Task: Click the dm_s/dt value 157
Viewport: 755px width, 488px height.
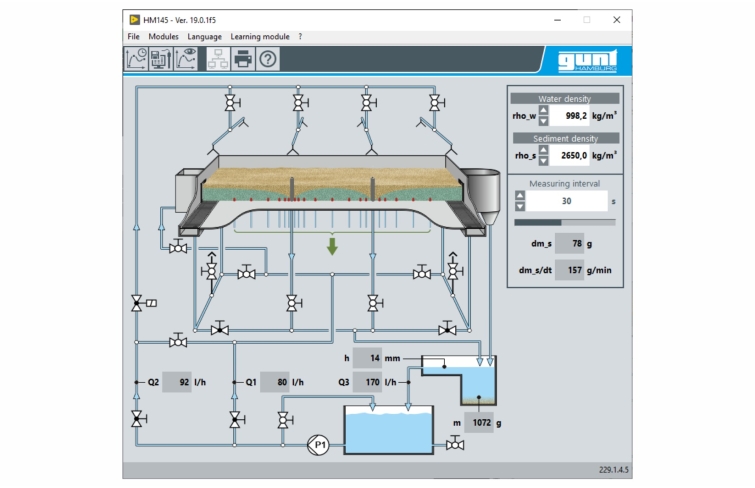Action: coord(570,270)
